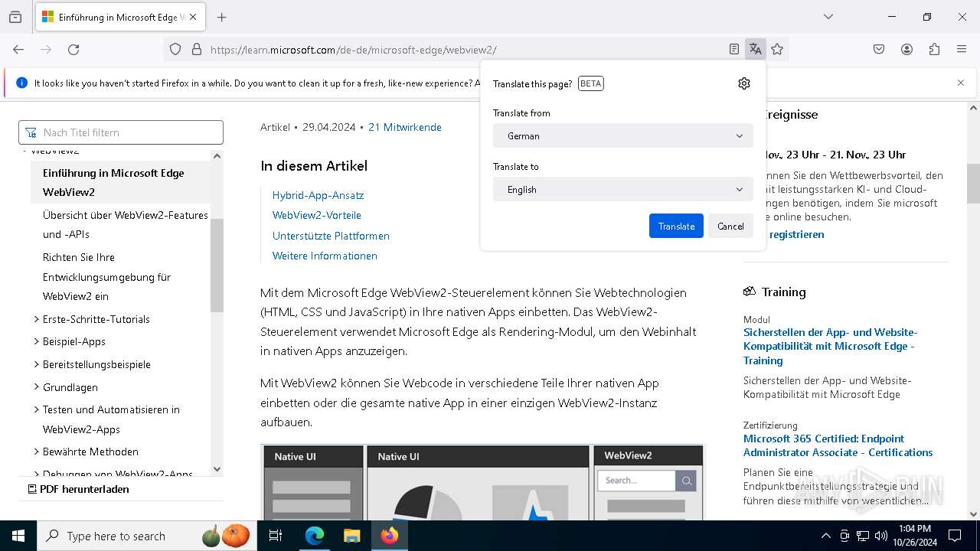Open Richten Sie Ihre Entwicklungsumgebung item
Viewport: 980px width, 551px height.
(106, 276)
